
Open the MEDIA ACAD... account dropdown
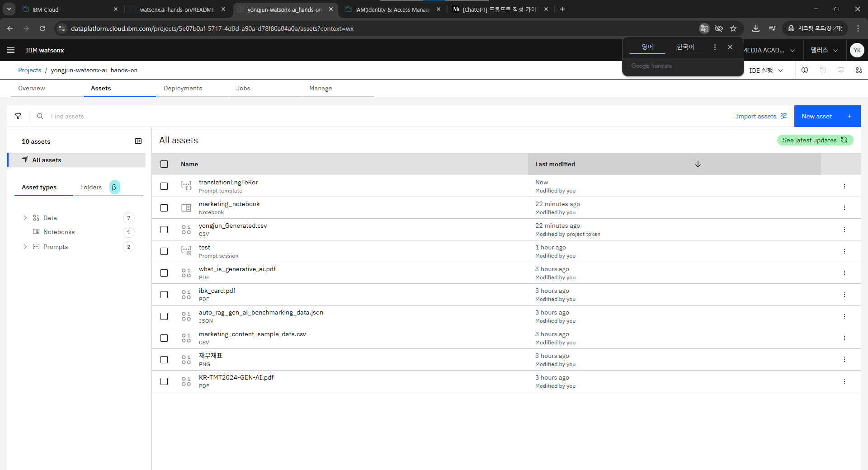pos(769,50)
